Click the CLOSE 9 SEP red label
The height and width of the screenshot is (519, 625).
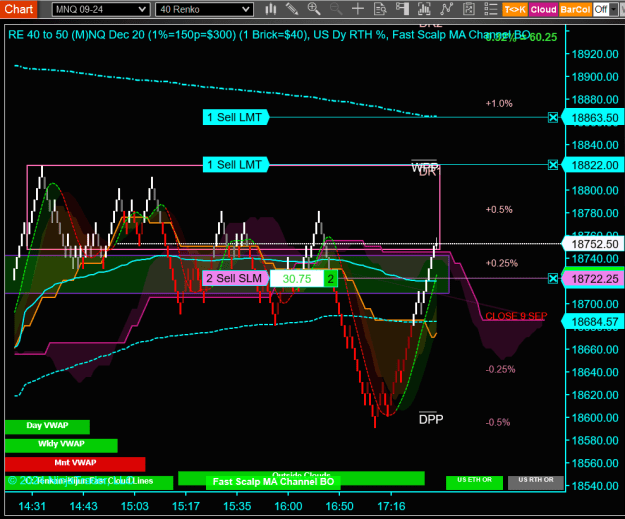point(516,316)
